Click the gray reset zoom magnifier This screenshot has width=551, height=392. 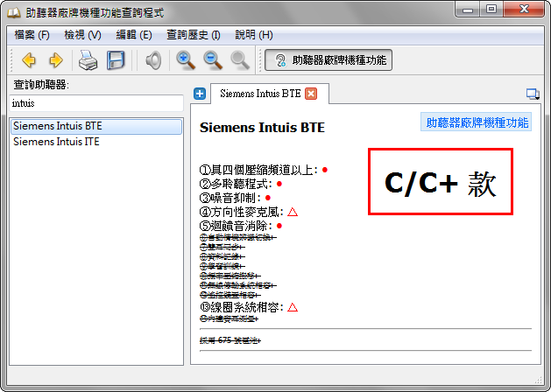click(240, 60)
